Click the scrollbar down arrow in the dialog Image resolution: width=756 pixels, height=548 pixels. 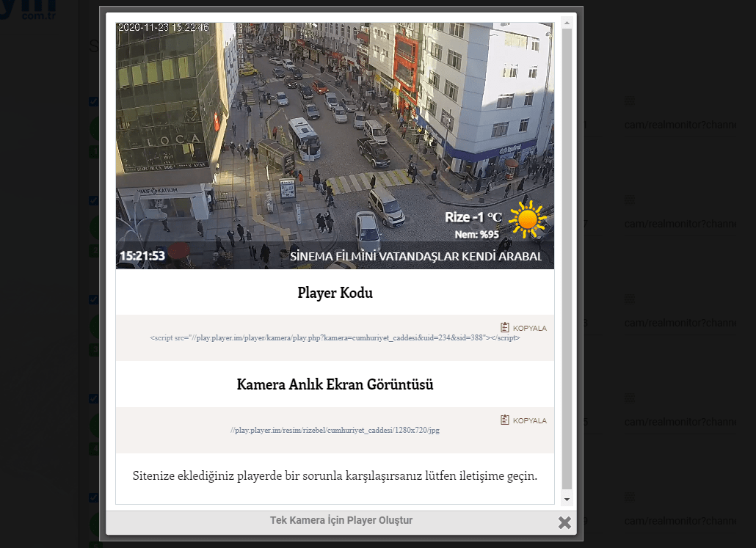tap(567, 500)
